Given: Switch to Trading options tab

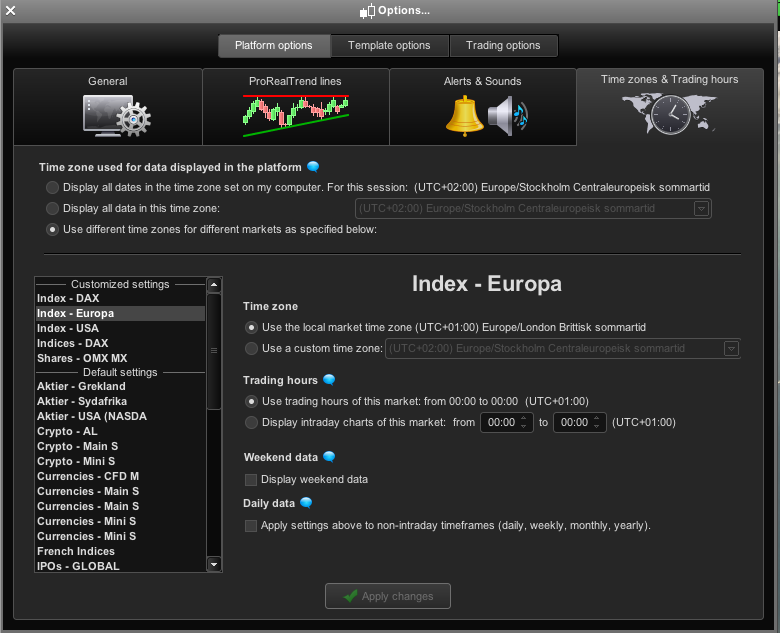Looking at the screenshot, I should point(503,46).
